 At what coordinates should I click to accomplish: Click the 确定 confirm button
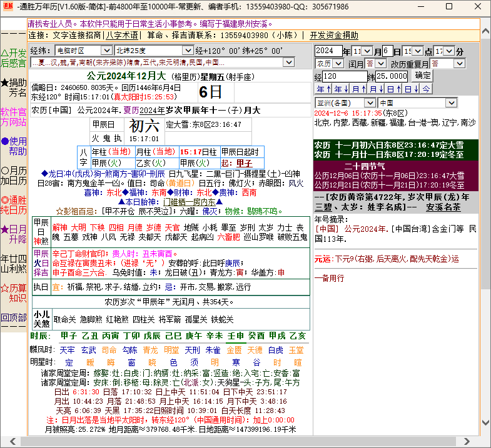(x=423, y=76)
